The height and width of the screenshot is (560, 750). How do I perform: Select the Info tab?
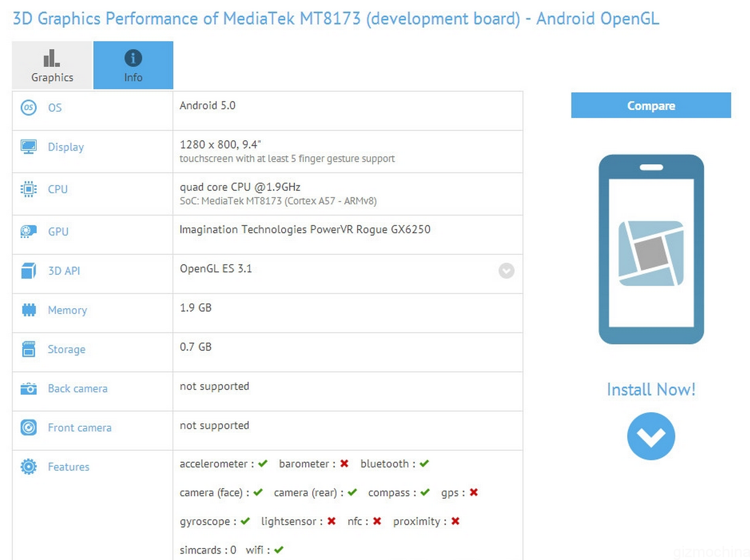click(x=133, y=65)
